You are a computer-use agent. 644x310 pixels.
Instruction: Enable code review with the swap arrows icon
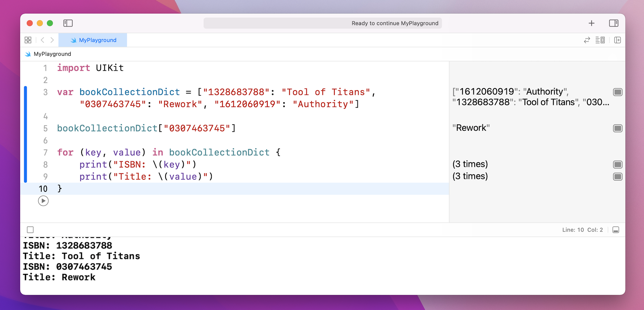coord(587,40)
